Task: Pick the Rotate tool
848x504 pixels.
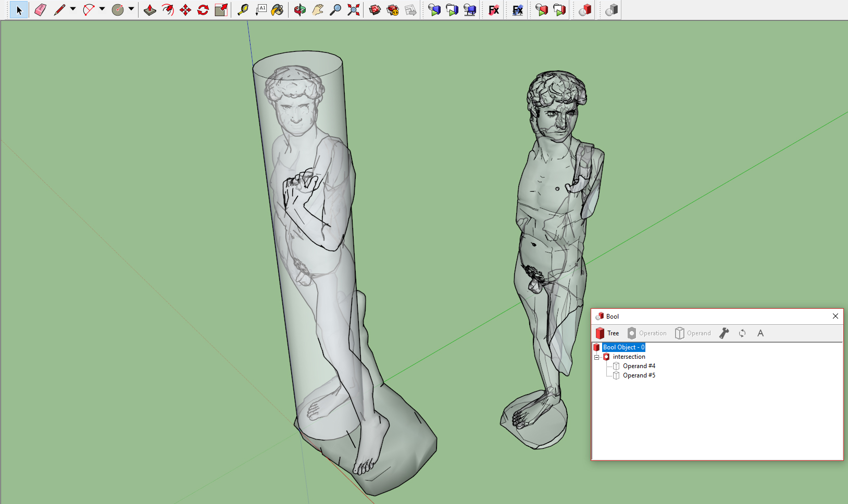Action: (x=203, y=10)
